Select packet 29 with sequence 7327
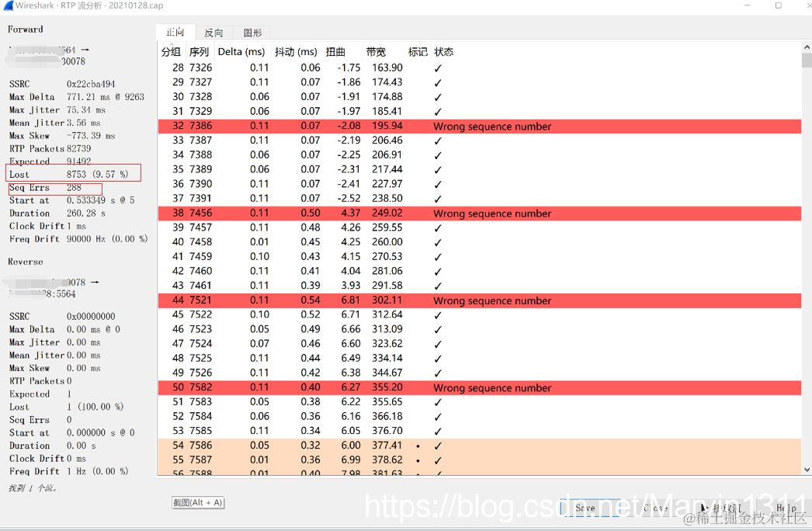Screen dimensions: 812x531 480,82
